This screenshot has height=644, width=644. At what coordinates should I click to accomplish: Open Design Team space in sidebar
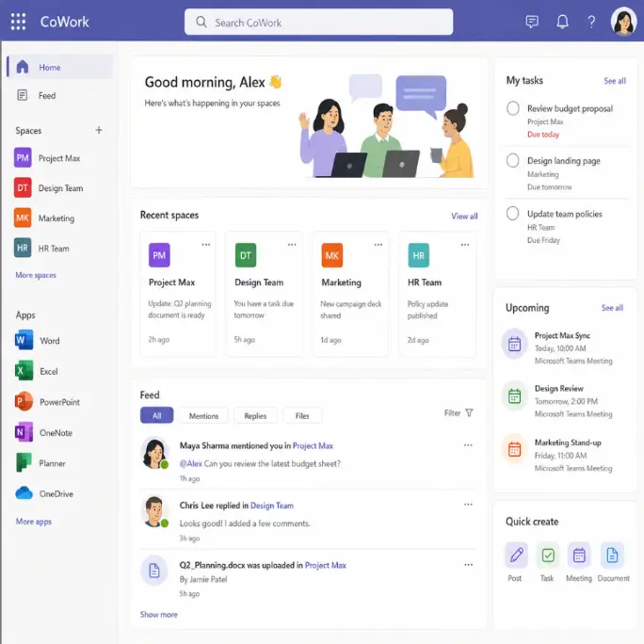coord(48,188)
